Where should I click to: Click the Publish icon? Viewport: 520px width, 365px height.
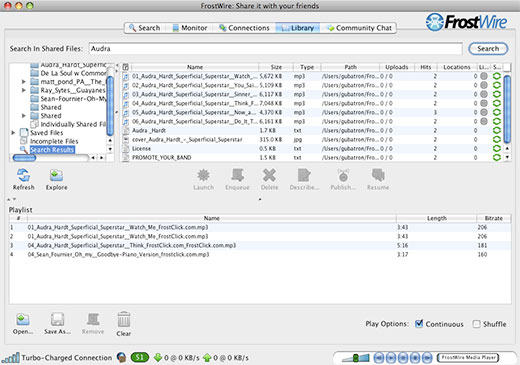(x=343, y=175)
